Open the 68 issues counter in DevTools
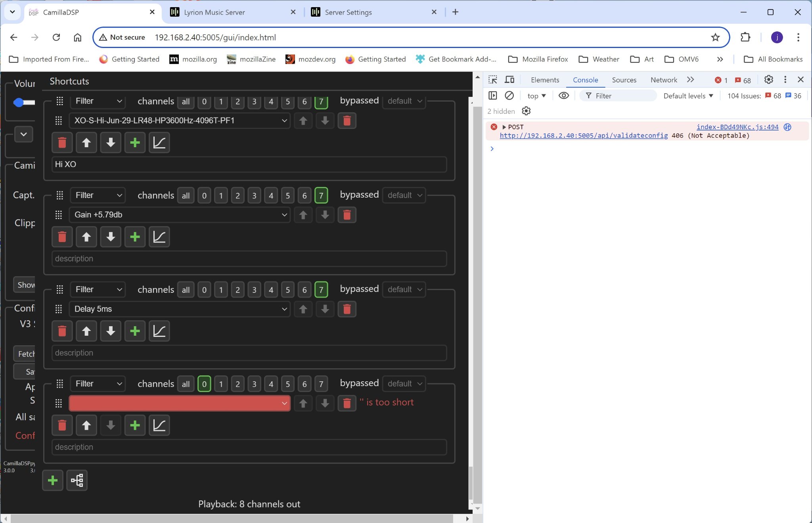This screenshot has height=523, width=812. (x=743, y=80)
